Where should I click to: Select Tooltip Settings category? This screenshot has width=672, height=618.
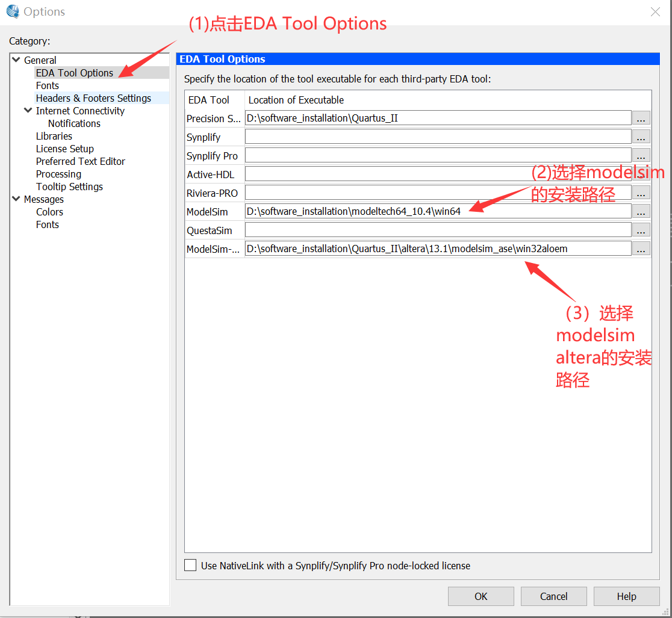(69, 187)
